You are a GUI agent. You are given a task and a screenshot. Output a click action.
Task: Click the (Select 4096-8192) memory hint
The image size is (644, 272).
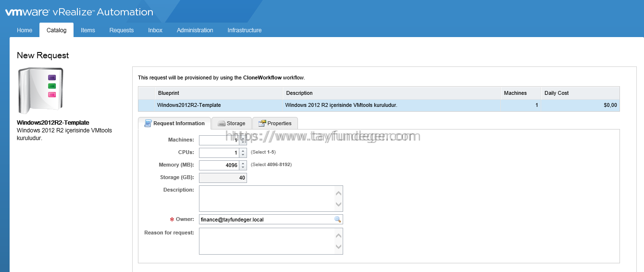tap(271, 165)
